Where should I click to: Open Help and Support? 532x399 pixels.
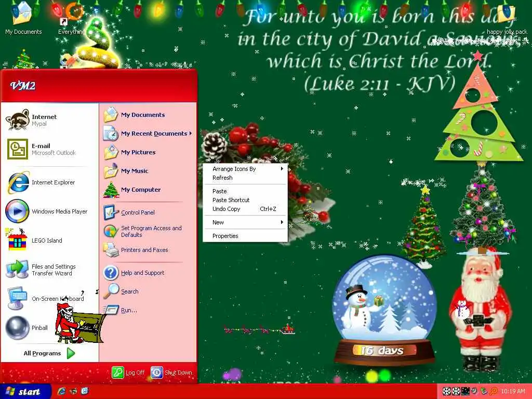[148, 273]
